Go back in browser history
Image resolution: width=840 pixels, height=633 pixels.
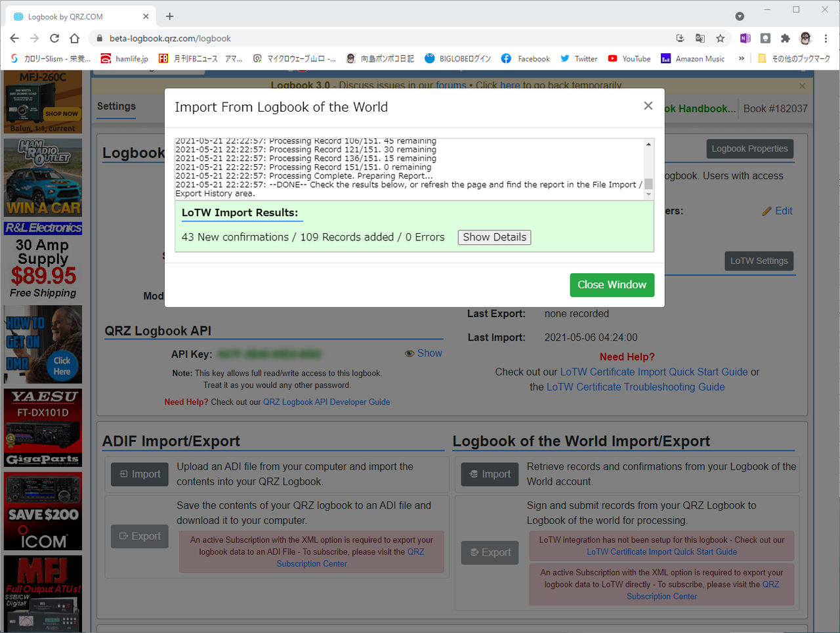(14, 38)
